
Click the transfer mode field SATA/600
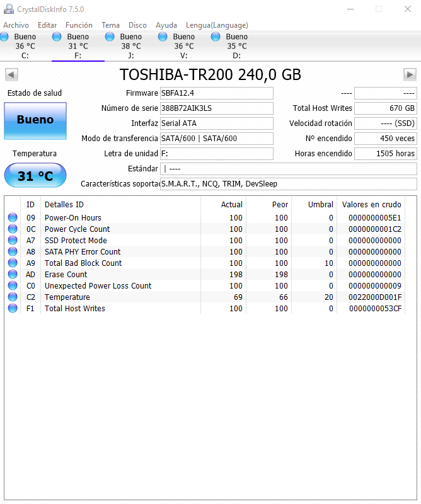tap(217, 139)
